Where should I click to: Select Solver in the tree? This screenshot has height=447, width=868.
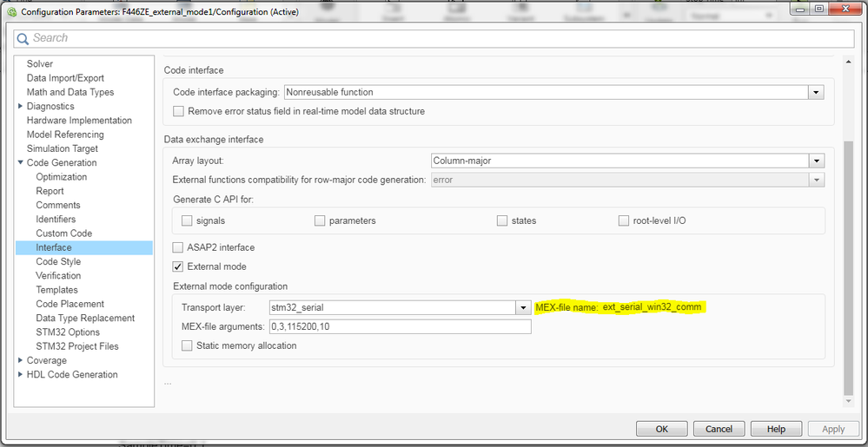pos(40,64)
